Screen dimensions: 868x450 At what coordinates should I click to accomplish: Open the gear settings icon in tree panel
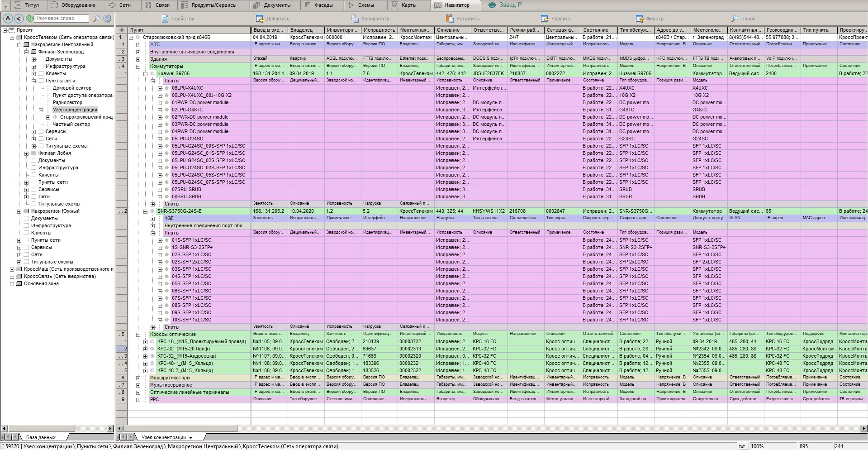coord(107,19)
